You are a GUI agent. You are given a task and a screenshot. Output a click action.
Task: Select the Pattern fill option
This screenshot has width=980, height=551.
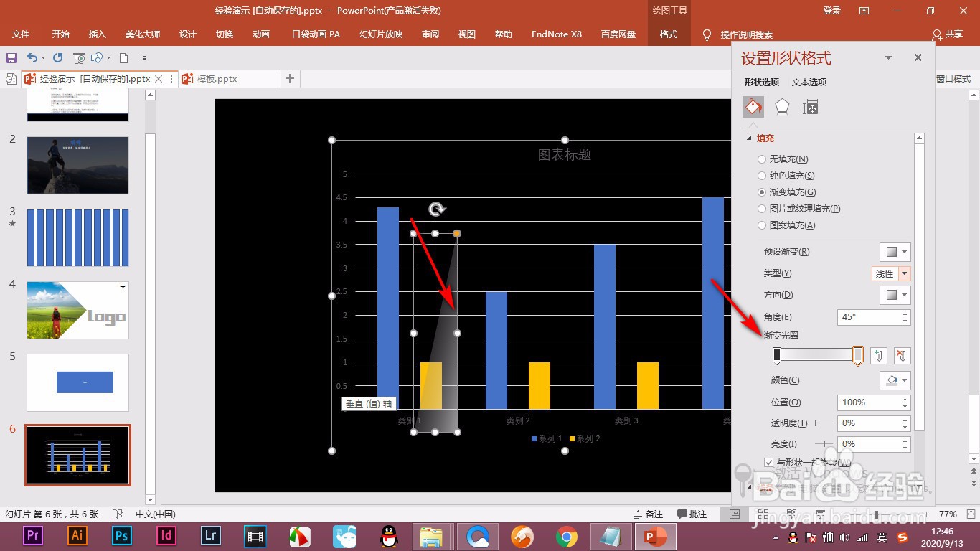[786, 225]
